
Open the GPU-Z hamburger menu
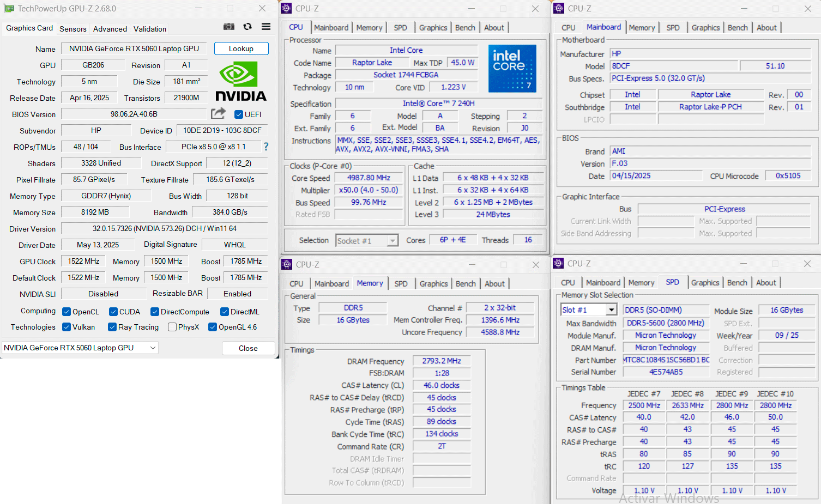[x=266, y=27]
